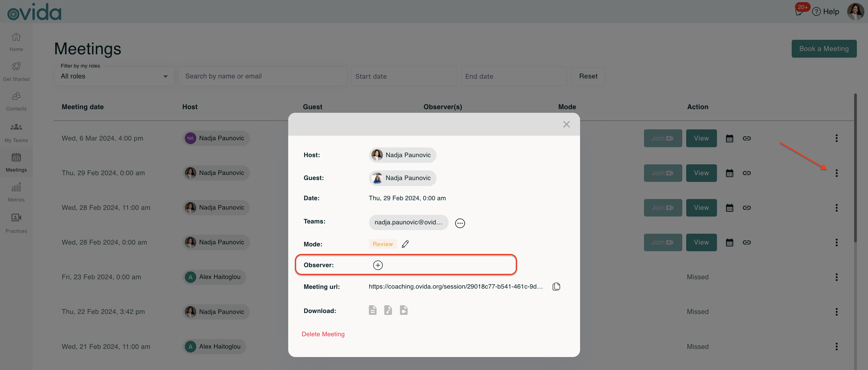Copy the meeting URL to clipboard
This screenshot has height=370, width=868.
click(x=556, y=286)
